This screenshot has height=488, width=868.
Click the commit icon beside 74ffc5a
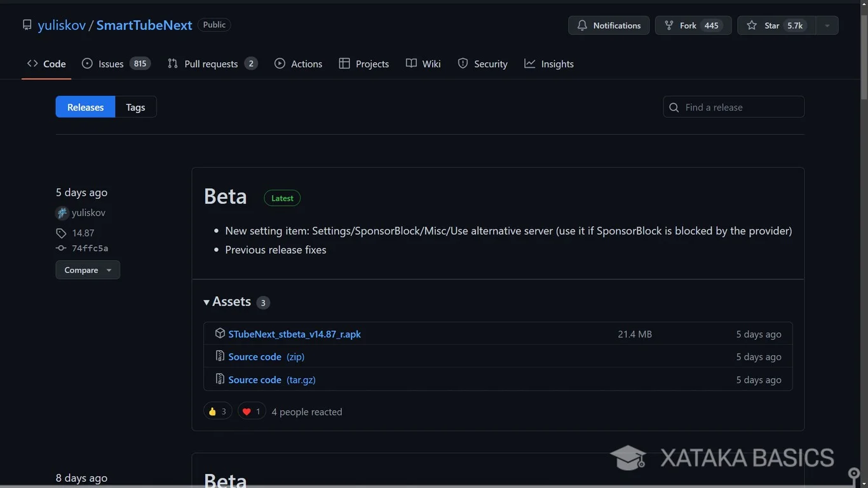[61, 248]
